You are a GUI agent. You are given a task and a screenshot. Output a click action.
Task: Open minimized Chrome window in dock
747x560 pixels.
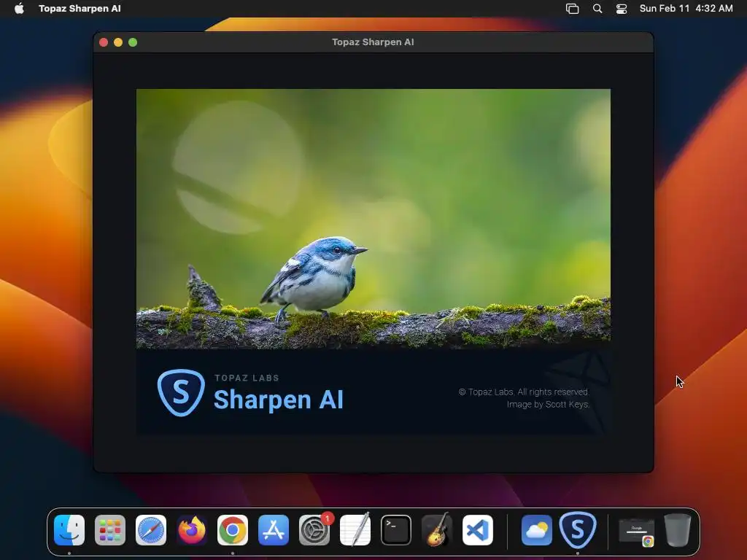pos(636,532)
